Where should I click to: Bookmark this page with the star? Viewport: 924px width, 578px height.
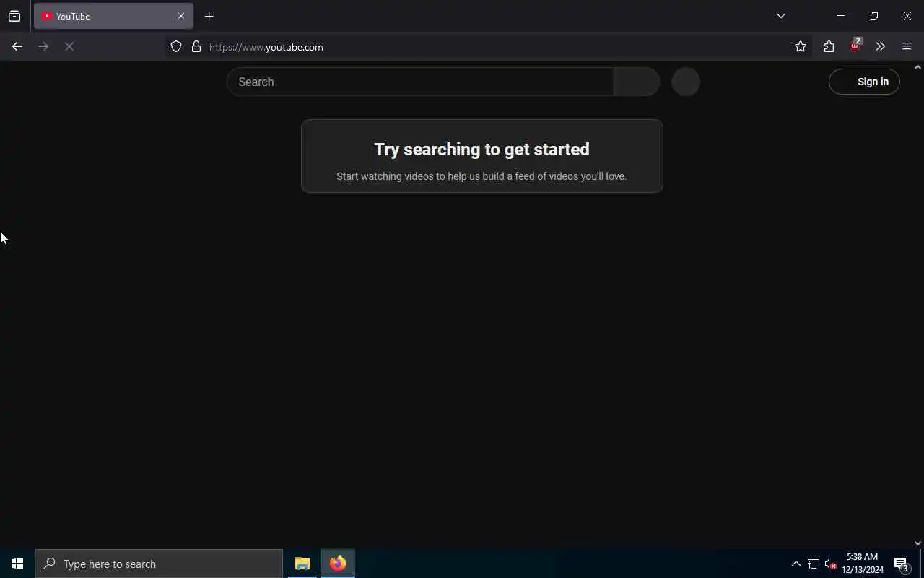click(x=801, y=47)
